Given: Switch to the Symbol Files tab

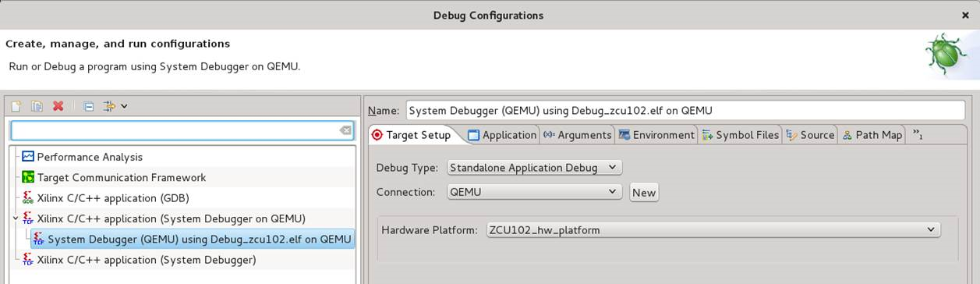Looking at the screenshot, I should click(x=740, y=135).
